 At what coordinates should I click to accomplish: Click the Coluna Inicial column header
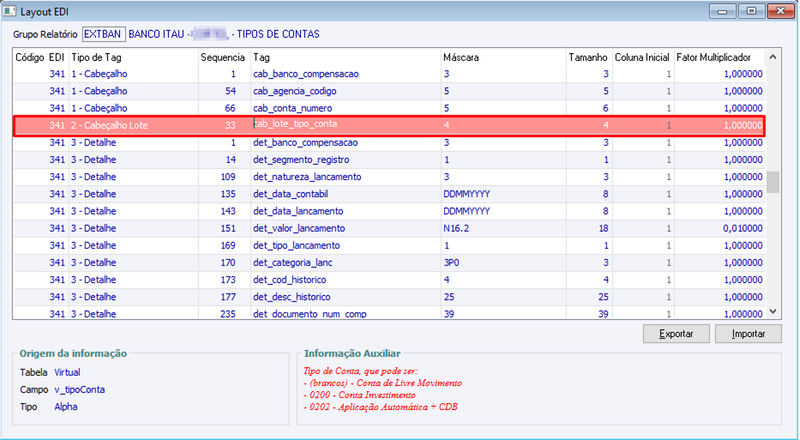click(x=642, y=57)
